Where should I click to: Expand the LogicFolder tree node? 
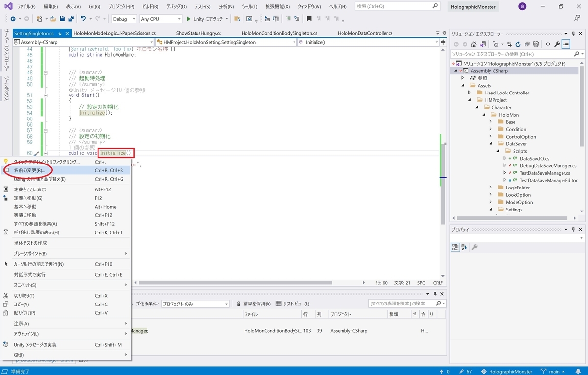(x=490, y=187)
